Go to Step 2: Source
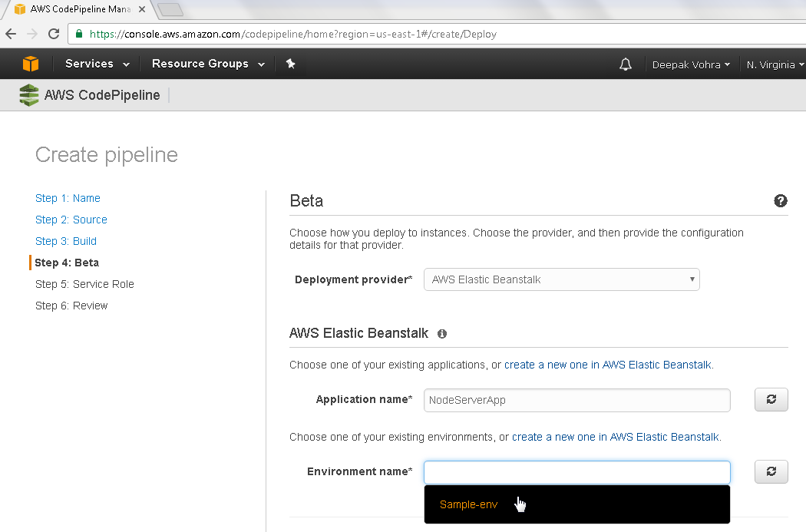Screen dimensions: 806x532 [71, 220]
